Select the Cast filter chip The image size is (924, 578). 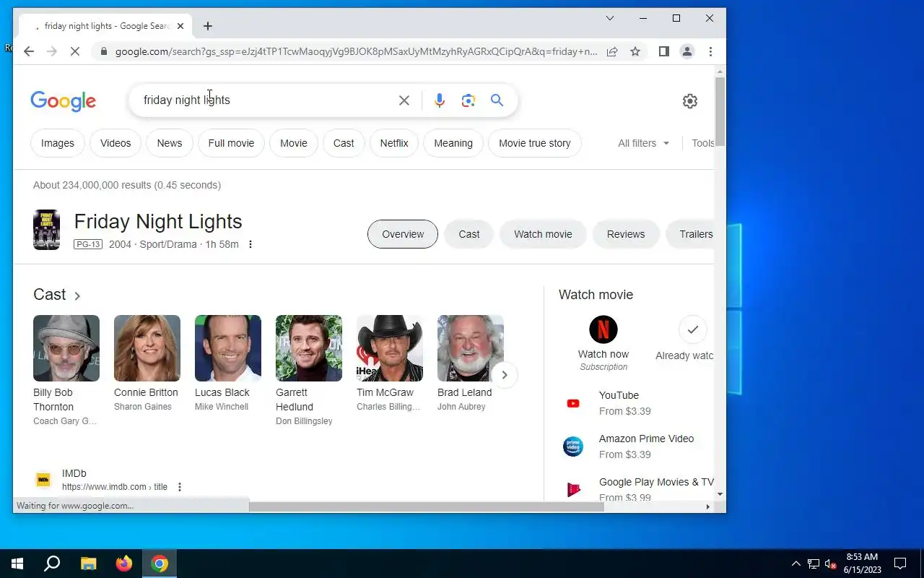pyautogui.click(x=344, y=143)
